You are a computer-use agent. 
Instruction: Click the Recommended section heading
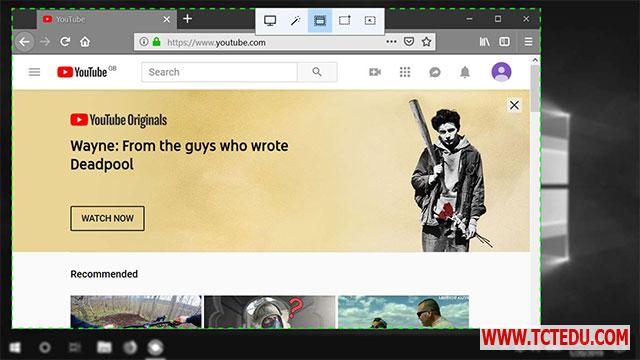[x=104, y=274]
